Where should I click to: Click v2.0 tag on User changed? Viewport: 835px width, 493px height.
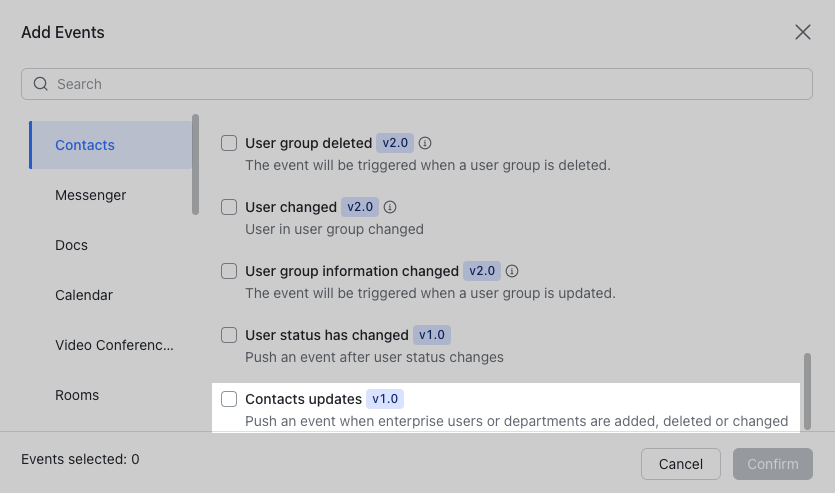pos(360,207)
